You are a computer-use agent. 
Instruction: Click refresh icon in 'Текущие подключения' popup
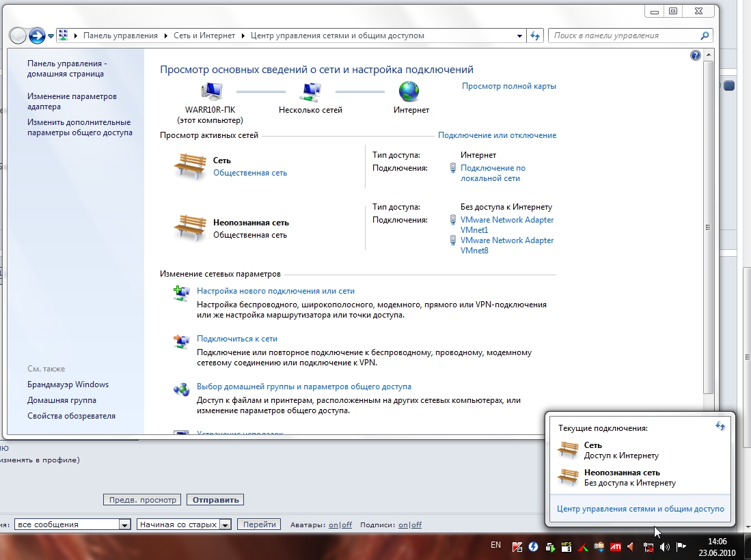click(x=720, y=426)
